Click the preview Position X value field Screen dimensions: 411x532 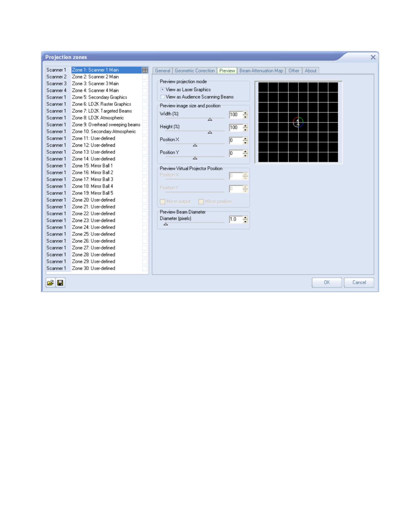coord(236,141)
